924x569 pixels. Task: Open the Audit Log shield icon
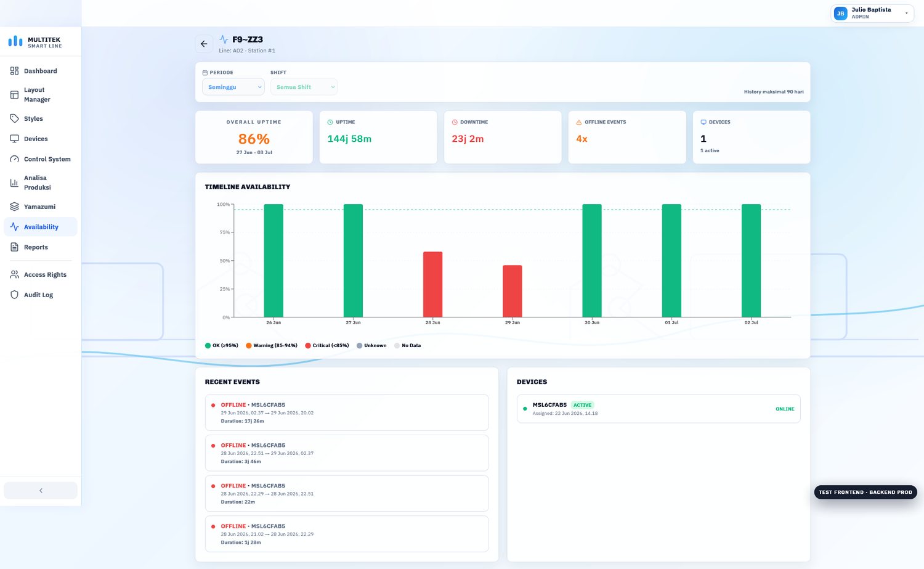pos(14,295)
